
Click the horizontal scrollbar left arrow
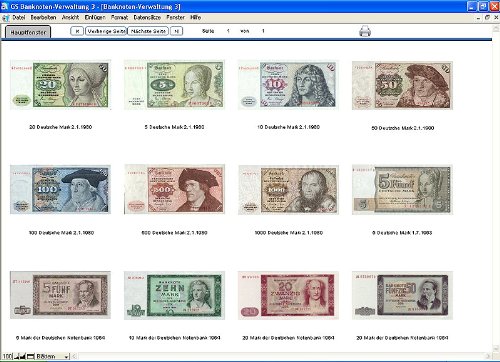pyautogui.click(x=74, y=356)
